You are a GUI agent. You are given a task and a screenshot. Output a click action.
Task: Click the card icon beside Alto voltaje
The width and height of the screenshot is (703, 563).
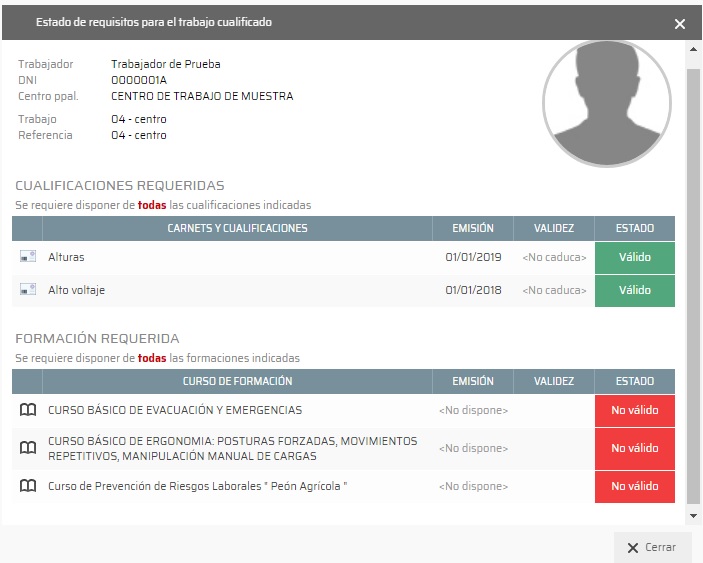(28, 290)
